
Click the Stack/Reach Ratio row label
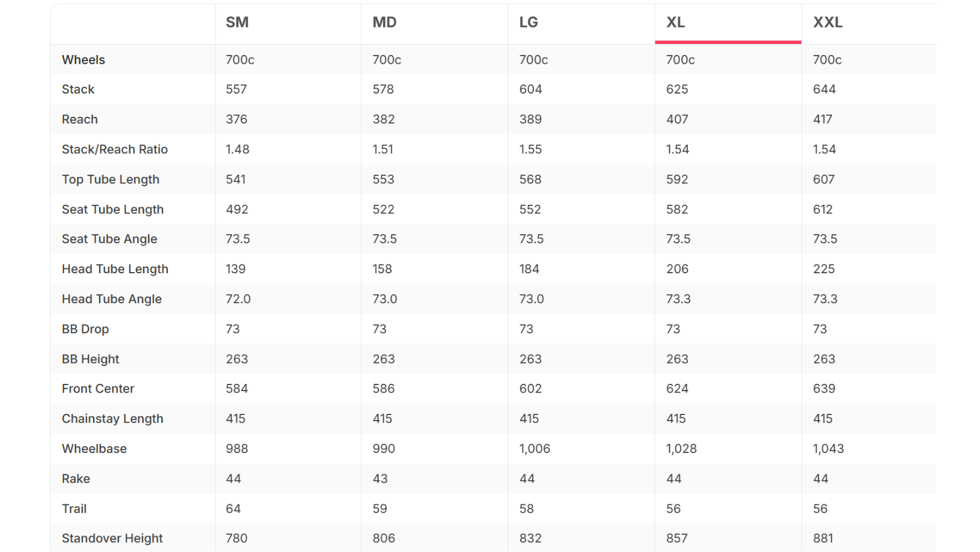(114, 149)
